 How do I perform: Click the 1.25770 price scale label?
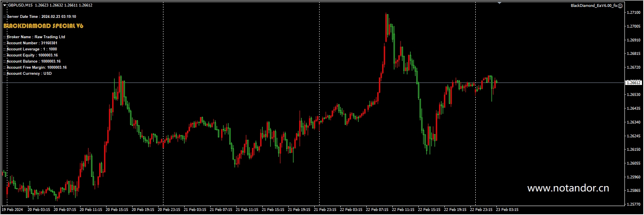coord(633,204)
